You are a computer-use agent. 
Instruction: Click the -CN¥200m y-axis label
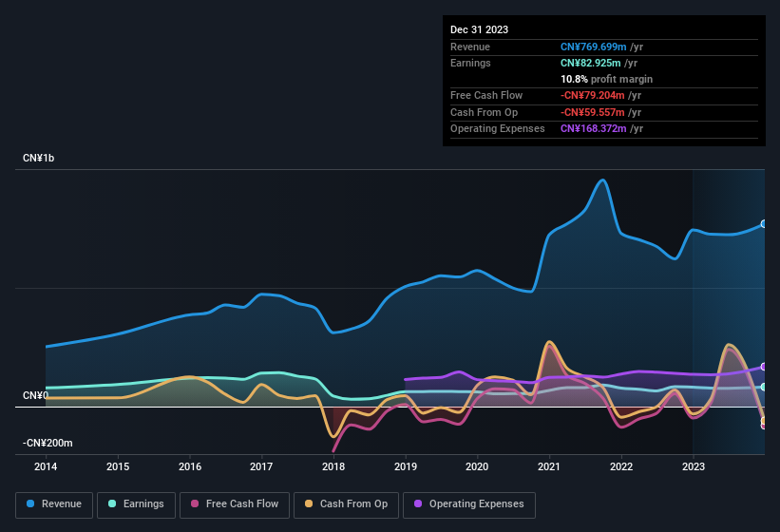coord(48,443)
